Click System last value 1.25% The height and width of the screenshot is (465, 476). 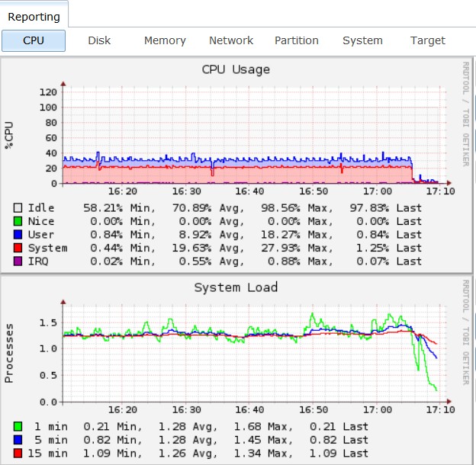pos(372,248)
